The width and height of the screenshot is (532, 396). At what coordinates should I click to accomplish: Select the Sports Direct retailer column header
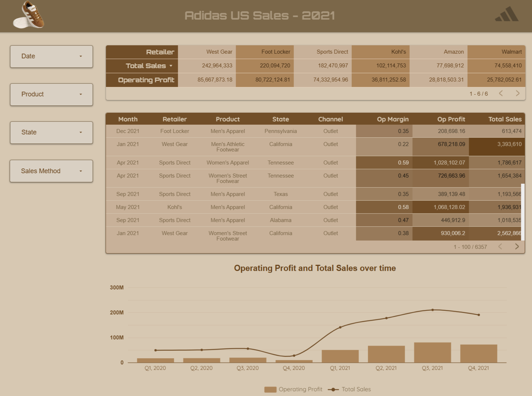[322, 52]
